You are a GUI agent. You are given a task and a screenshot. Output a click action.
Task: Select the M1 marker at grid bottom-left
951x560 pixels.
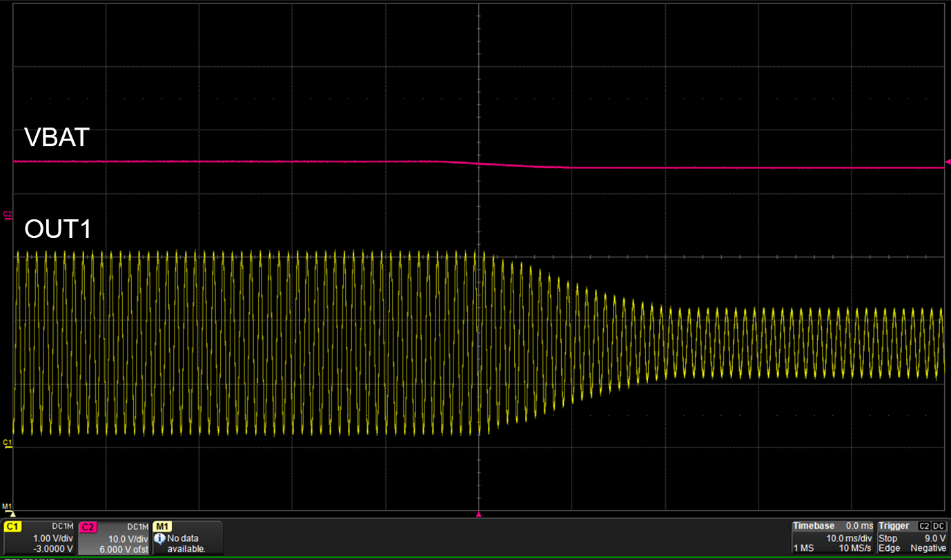point(8,508)
